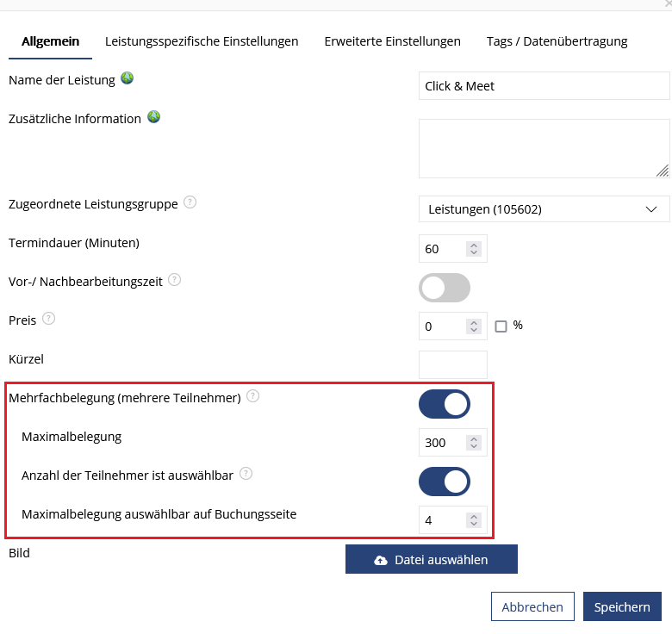Screen dimensions: 672x634
Task: Open the Leistungen (105602) dropdown
Action: click(544, 209)
